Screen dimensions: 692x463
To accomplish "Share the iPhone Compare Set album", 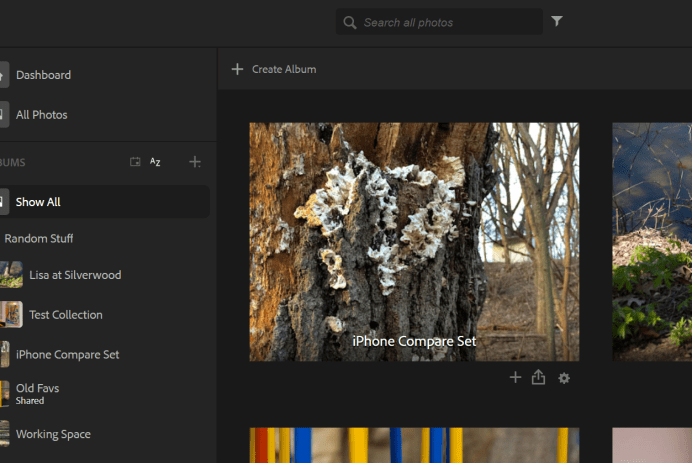I will [539, 377].
